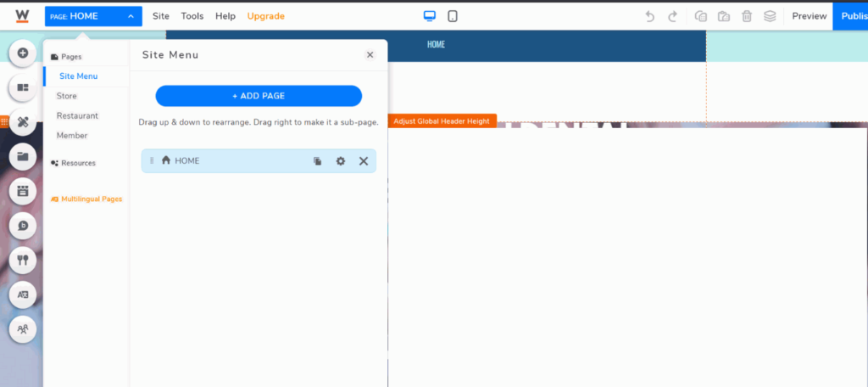Click Adjust Global Header Height button

click(441, 121)
